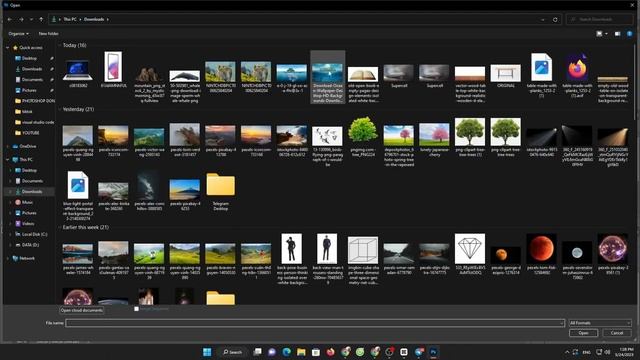Select the blue light portal file icon
Screen dimensions: 640x360
[78, 185]
